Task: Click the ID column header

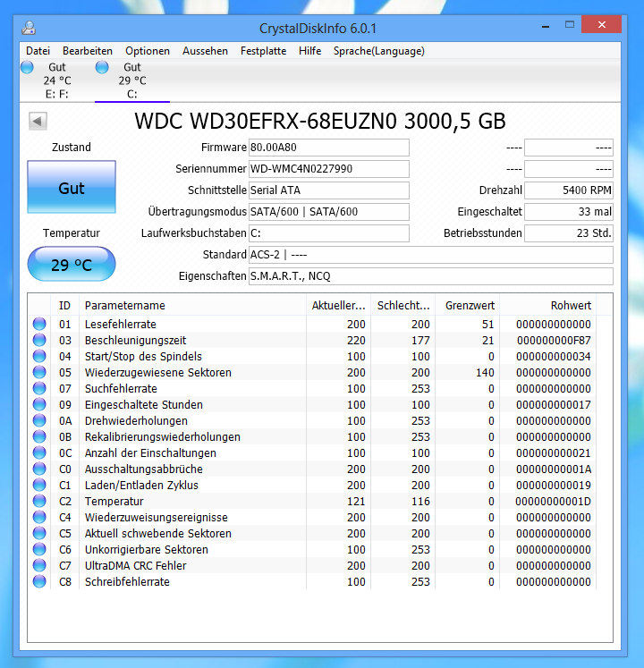Action: pyautogui.click(x=64, y=306)
